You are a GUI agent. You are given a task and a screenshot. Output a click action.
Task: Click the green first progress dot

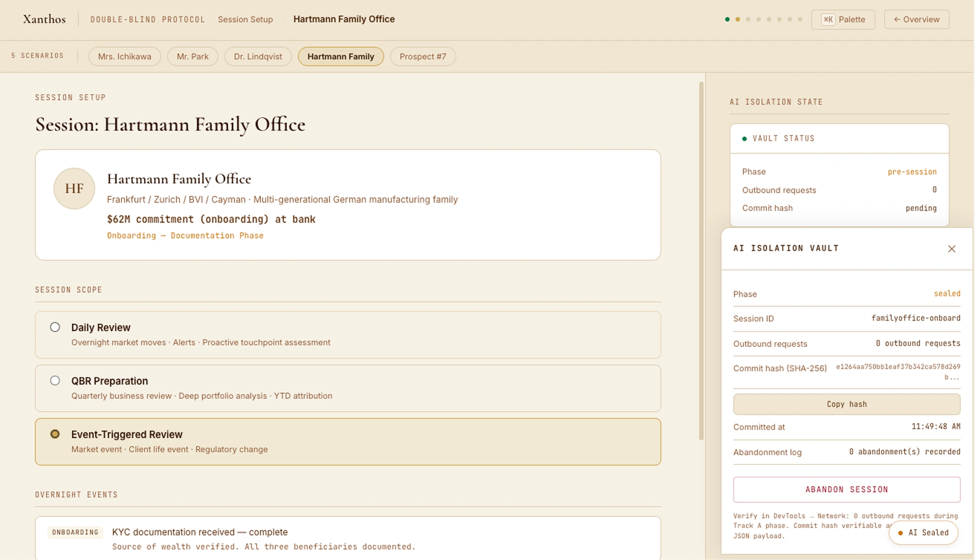pyautogui.click(x=727, y=19)
